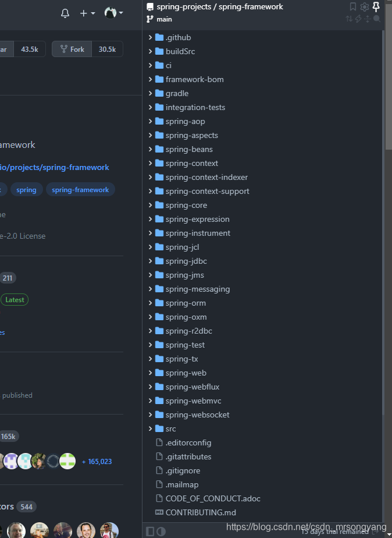Screen dimensions: 392x538
Task: Open CODE_OF_CONDUCT.adoc file
Action: coord(213,498)
